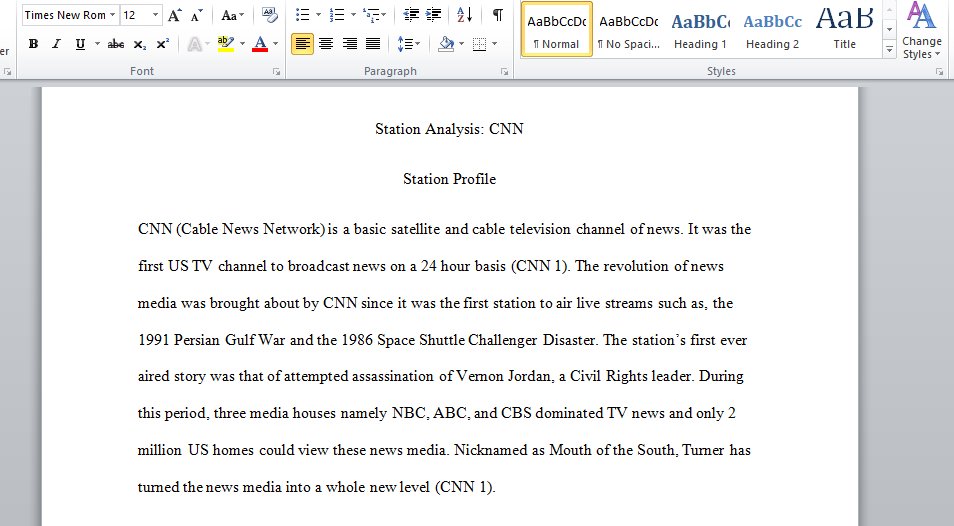
Task: Apply subscript formatting
Action: (x=139, y=44)
